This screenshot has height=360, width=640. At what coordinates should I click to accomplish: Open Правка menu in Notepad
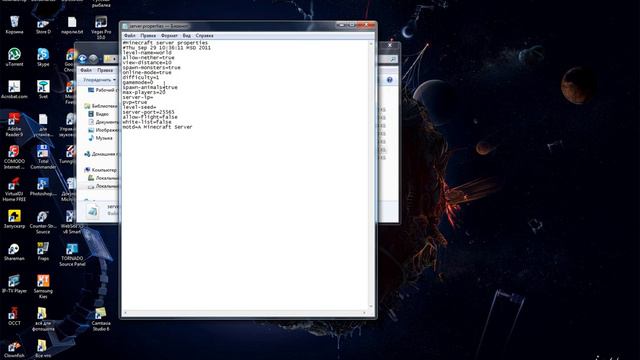pyautogui.click(x=148, y=36)
